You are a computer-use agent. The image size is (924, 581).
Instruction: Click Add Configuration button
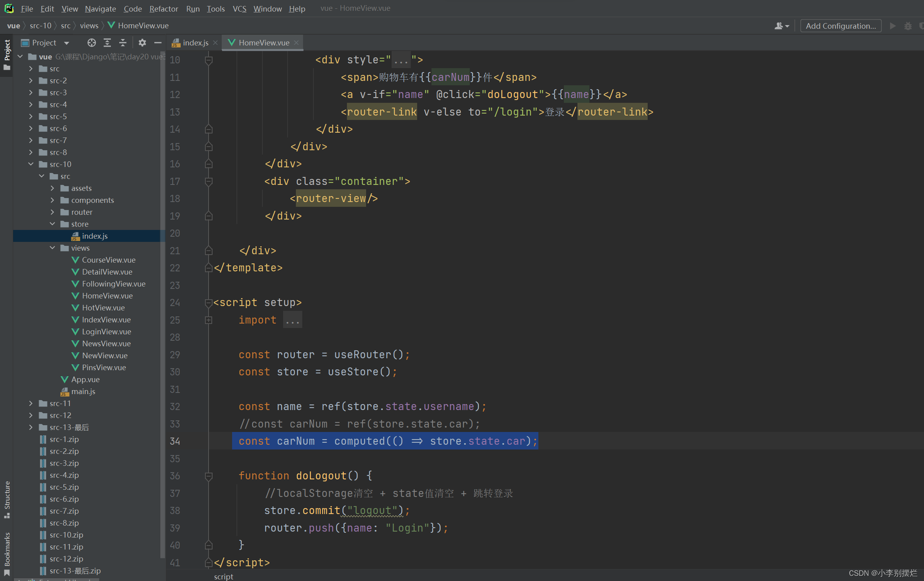coord(841,26)
